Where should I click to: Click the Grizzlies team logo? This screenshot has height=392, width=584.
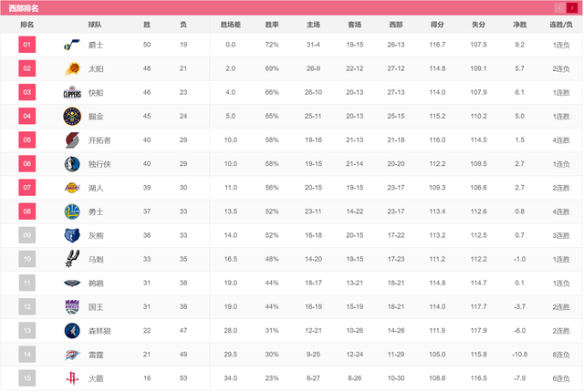[72, 235]
